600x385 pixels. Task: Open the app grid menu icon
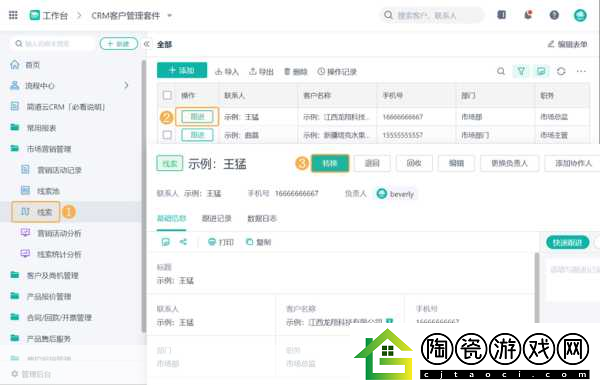[x=13, y=15]
